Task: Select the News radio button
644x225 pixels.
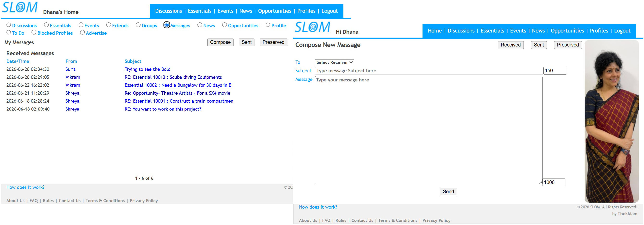Action: click(200, 25)
